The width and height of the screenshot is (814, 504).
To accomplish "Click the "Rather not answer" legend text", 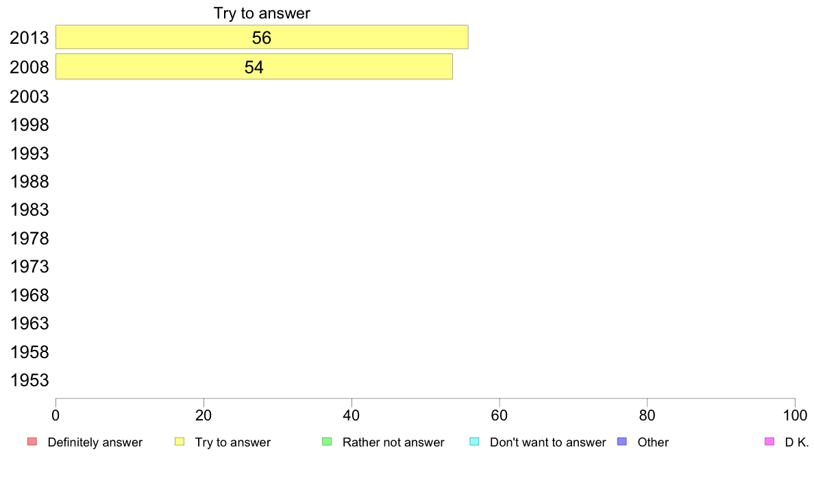I will [x=393, y=442].
